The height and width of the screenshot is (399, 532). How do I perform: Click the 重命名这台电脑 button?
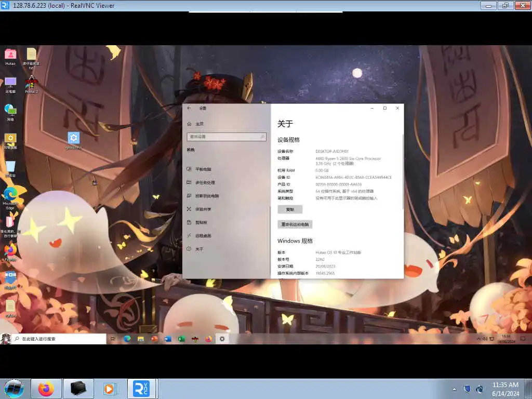pos(295,224)
